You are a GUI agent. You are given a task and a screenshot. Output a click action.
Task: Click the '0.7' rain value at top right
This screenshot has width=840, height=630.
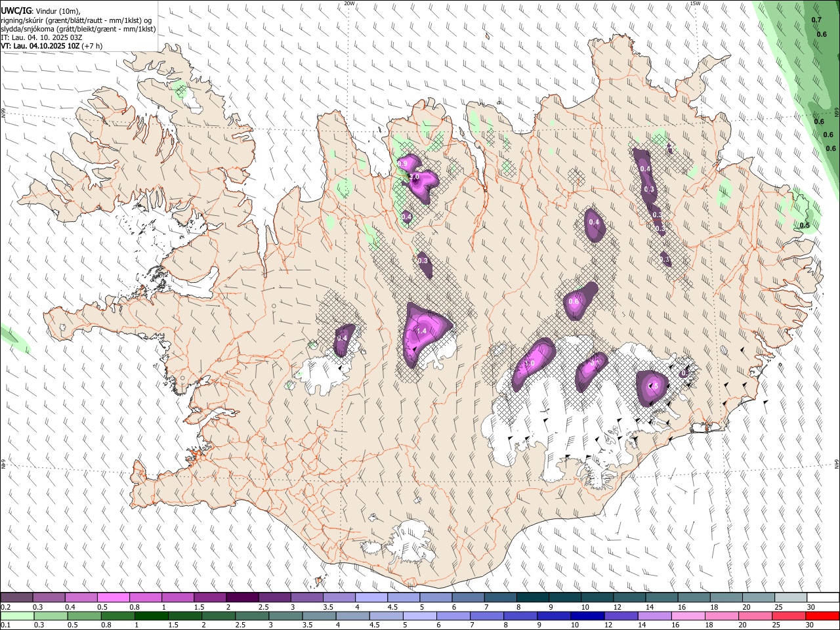[x=816, y=20]
